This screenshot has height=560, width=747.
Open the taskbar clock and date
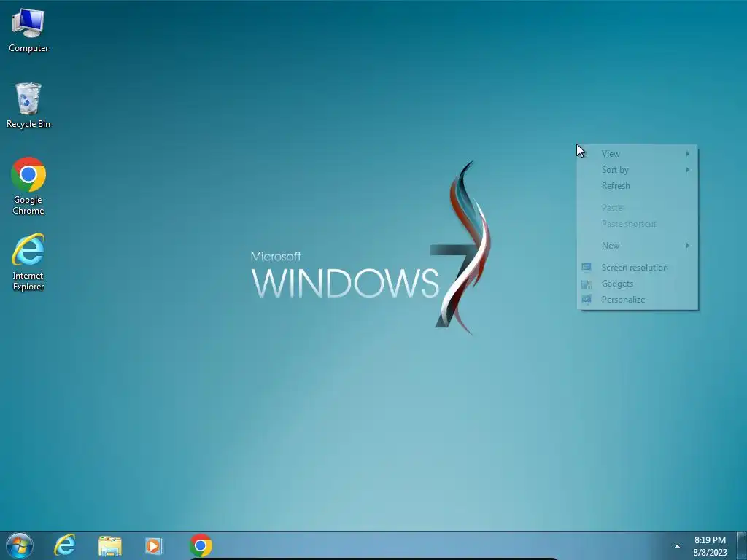710,546
